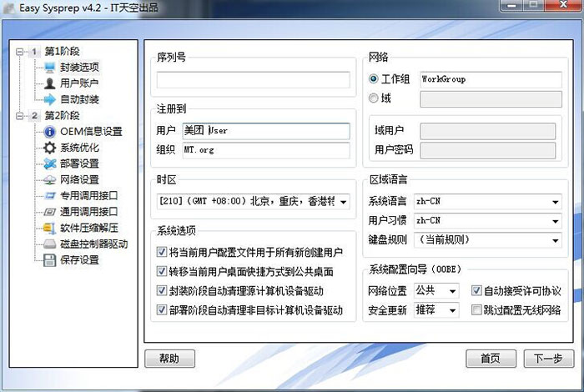Toggle 封装阶段自动清理源计算机设备驱动 checkbox
This screenshot has height=392, width=584.
coord(161,290)
